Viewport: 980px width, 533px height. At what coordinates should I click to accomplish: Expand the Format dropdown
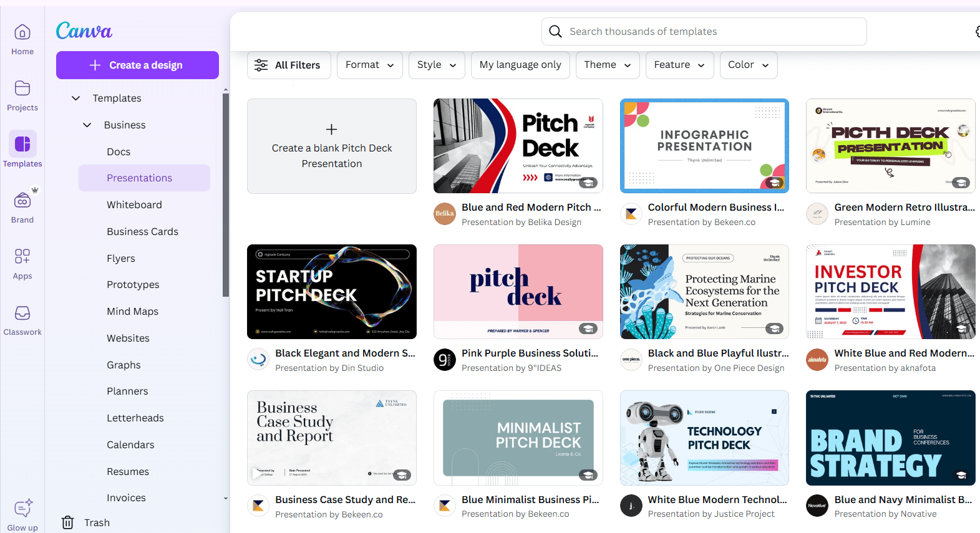tap(369, 65)
